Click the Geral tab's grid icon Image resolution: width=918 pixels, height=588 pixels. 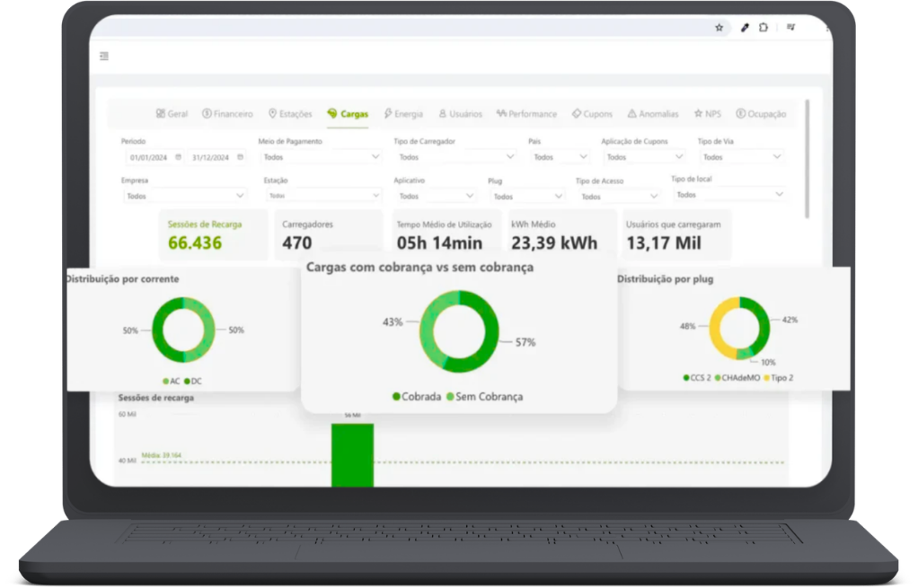point(161,113)
